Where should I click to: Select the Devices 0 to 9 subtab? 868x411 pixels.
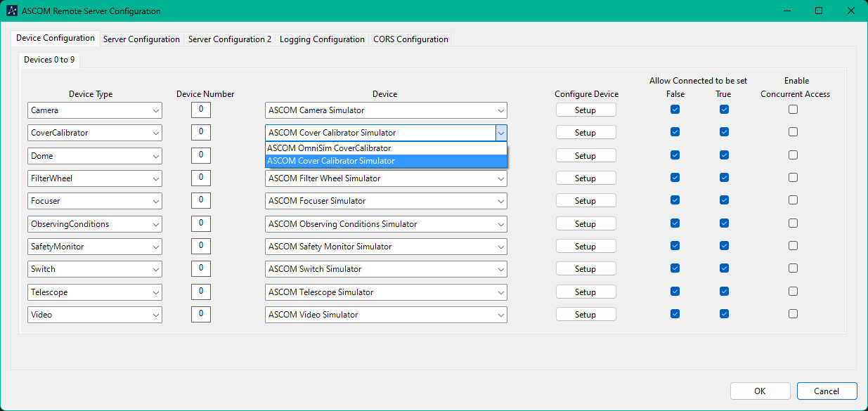click(x=49, y=60)
